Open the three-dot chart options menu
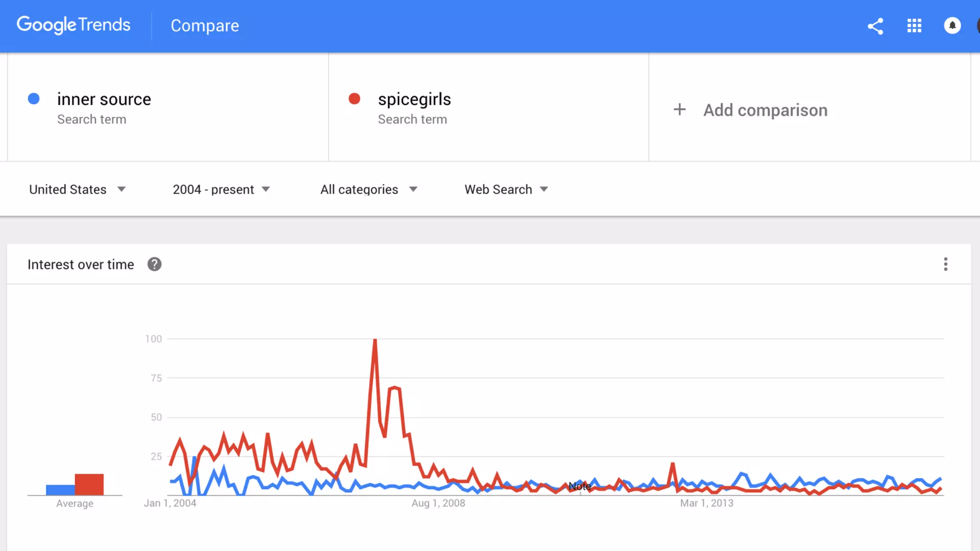The width and height of the screenshot is (980, 551). click(946, 264)
